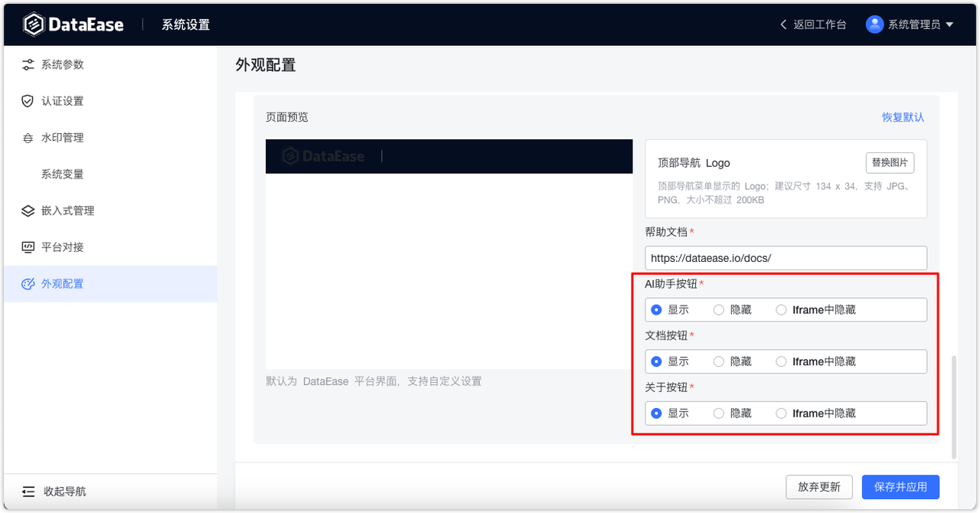Open 水印管理 via its sidebar icon
This screenshot has width=980, height=513.
[27, 137]
